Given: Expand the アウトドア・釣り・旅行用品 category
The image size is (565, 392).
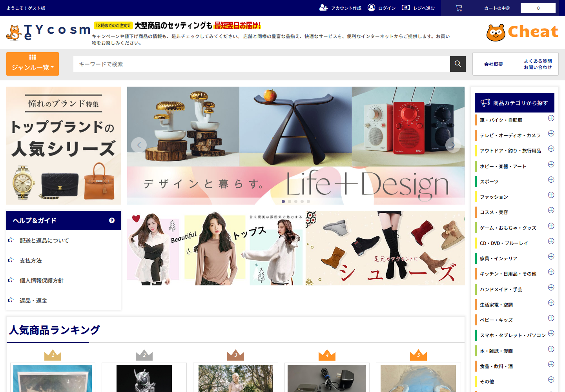Looking at the screenshot, I should coord(551,149).
